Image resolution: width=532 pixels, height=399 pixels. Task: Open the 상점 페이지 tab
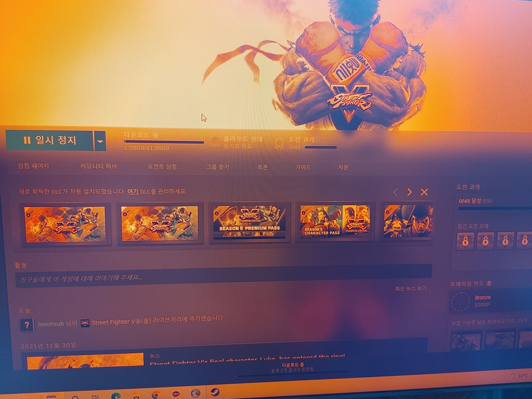(x=33, y=166)
